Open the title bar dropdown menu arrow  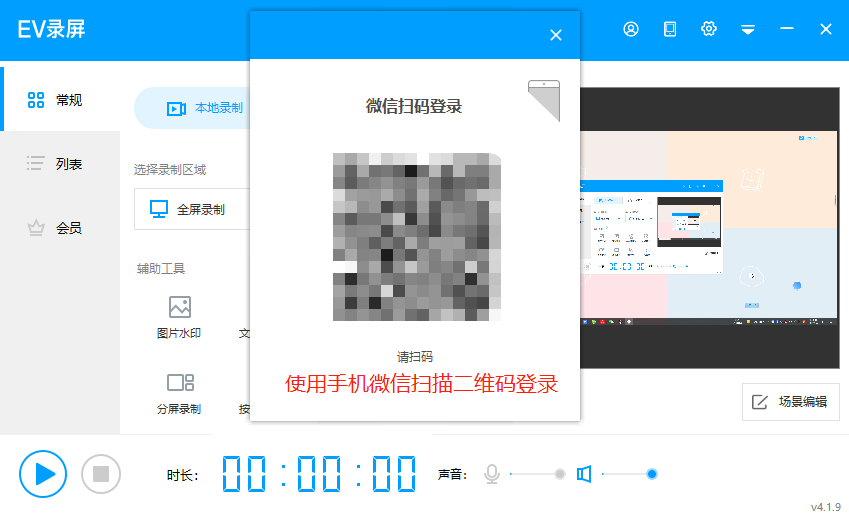pyautogui.click(x=748, y=29)
